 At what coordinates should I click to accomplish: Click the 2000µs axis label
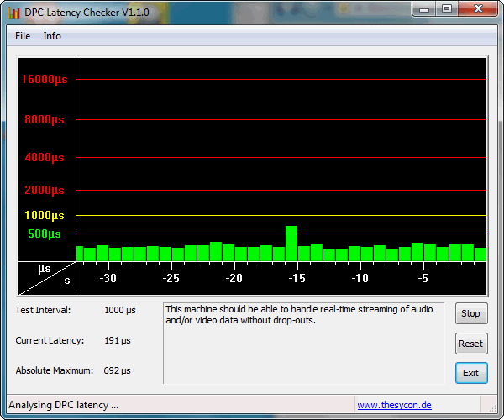click(45, 190)
